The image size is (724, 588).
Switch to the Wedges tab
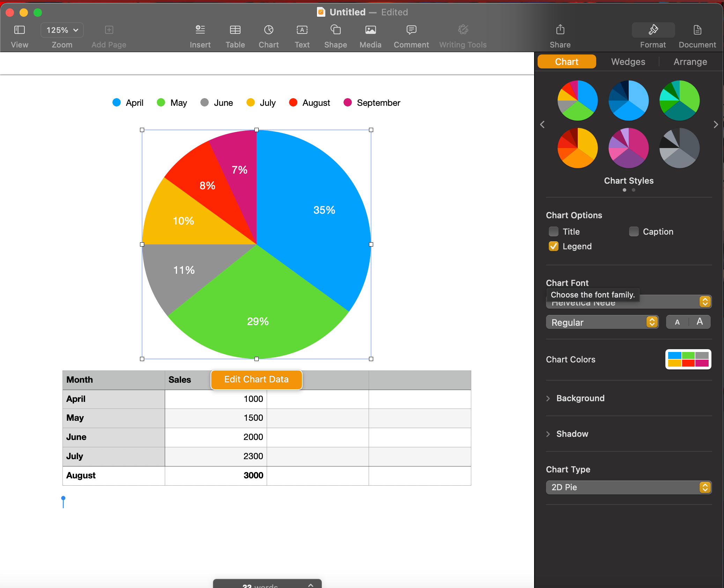[628, 61]
